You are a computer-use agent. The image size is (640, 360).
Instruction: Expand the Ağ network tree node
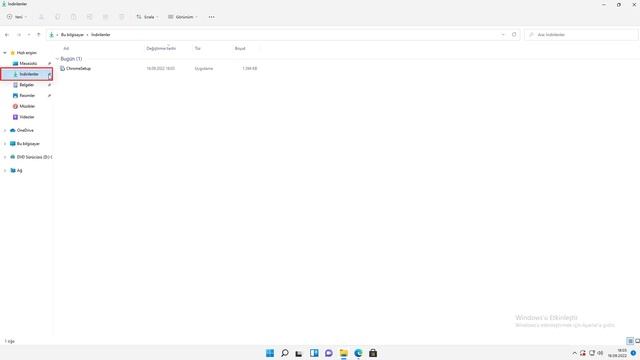pos(5,171)
